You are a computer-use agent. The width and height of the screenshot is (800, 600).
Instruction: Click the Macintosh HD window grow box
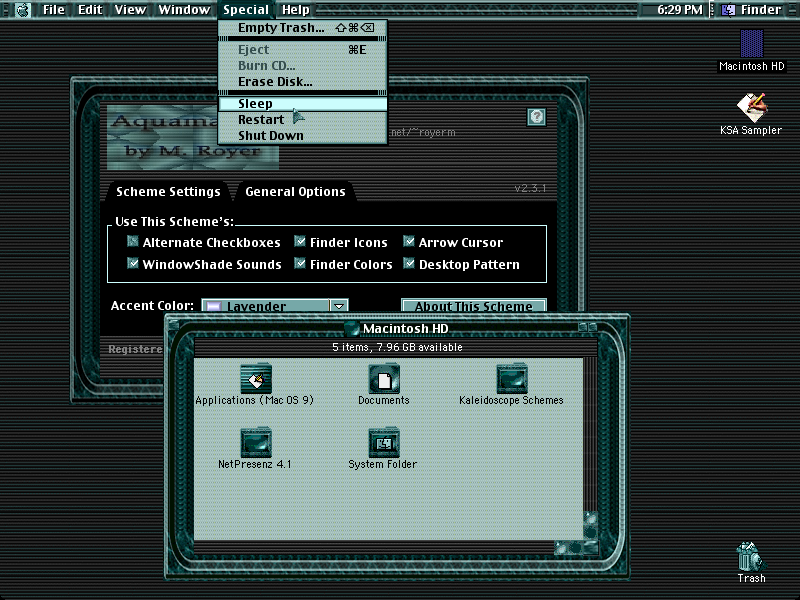(590, 547)
